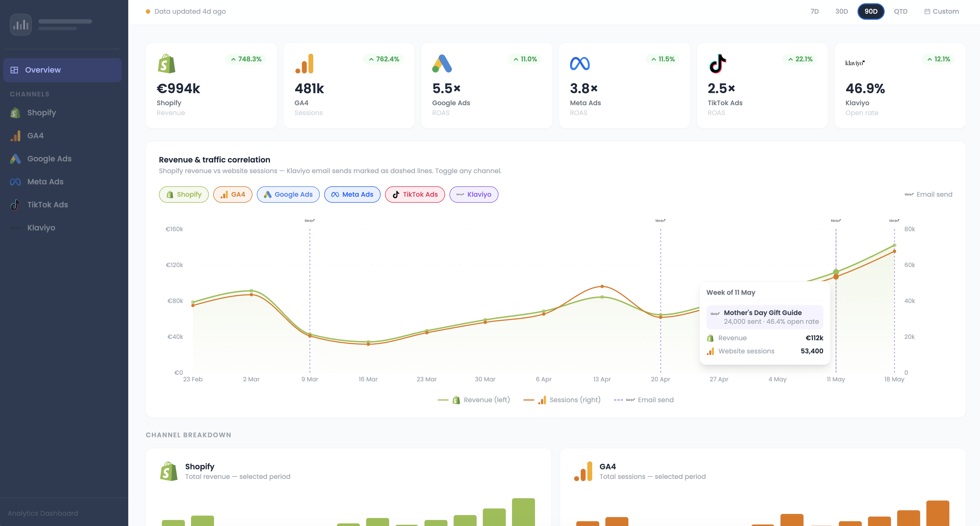This screenshot has height=526, width=980.
Task: Click the orange data status dot
Action: point(148,12)
